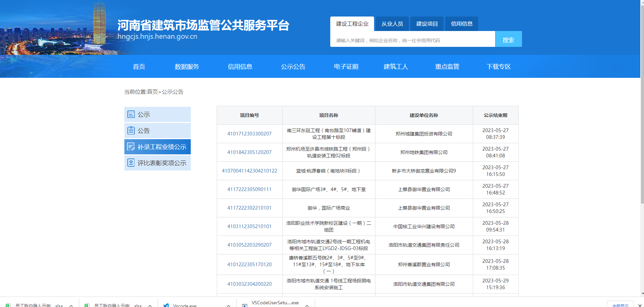Image resolution: width=644 pixels, height=307 pixels.
Task: Open 下载专区 navigation menu
Action: [x=499, y=66]
